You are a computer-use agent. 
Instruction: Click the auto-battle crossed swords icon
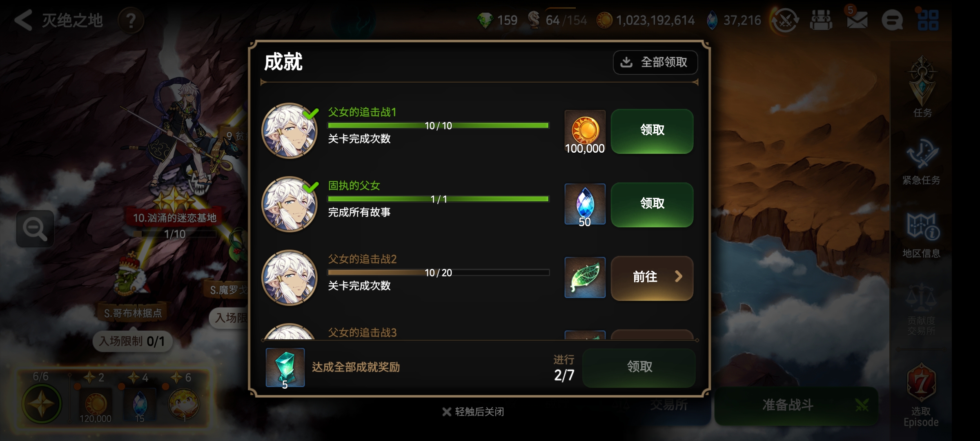(784, 20)
